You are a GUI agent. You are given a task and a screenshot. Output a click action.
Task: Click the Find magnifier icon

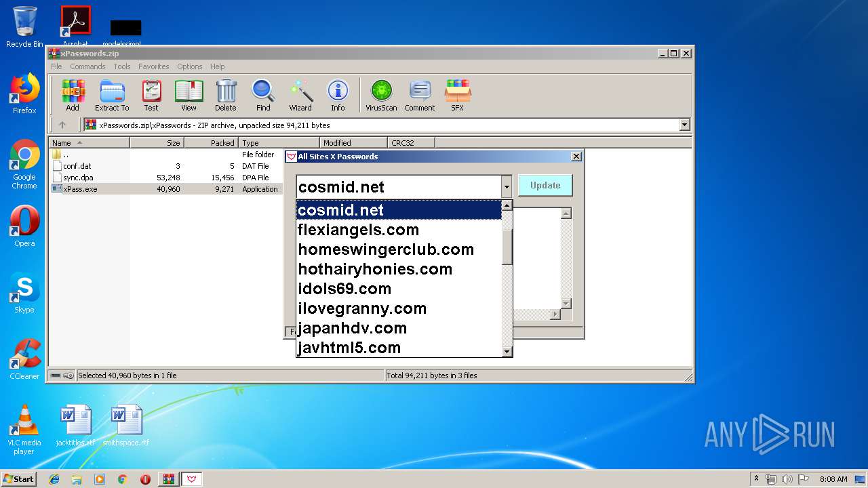(263, 95)
